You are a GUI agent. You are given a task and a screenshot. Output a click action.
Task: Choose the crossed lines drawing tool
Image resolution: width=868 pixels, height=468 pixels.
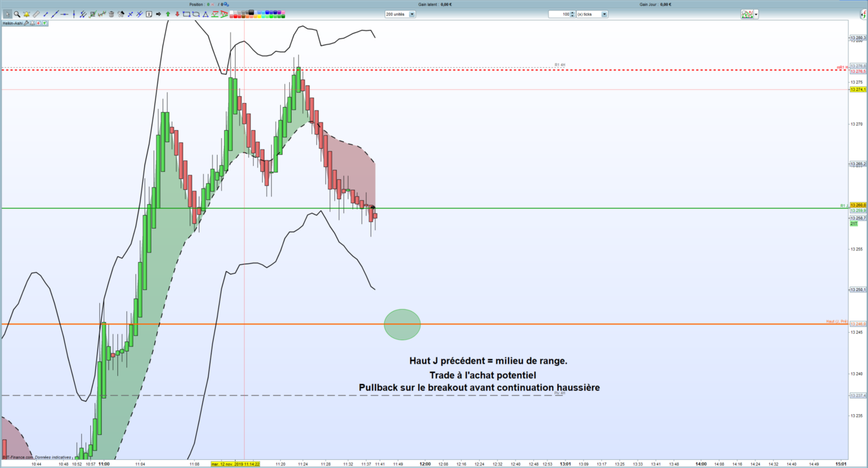pos(140,14)
